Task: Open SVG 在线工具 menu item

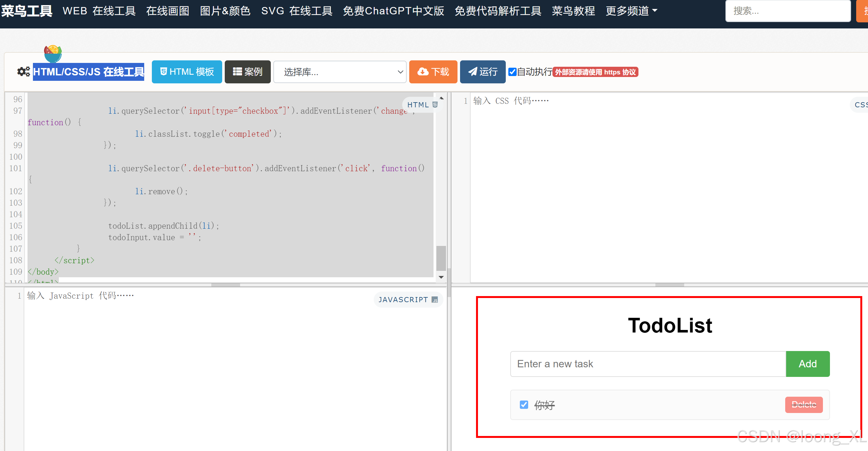Action: click(x=296, y=11)
